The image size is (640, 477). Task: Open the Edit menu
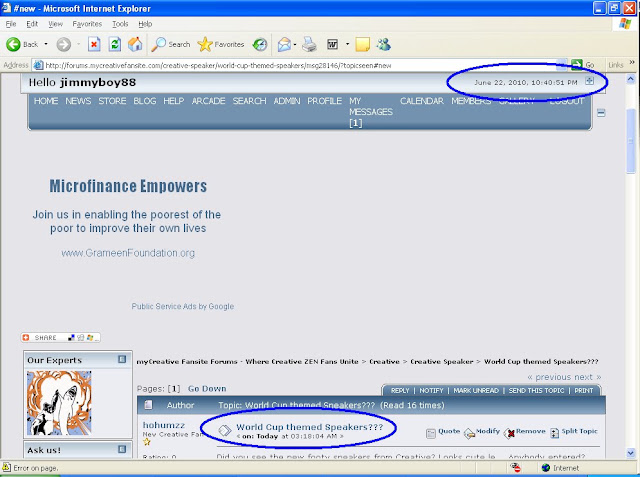tap(32, 24)
